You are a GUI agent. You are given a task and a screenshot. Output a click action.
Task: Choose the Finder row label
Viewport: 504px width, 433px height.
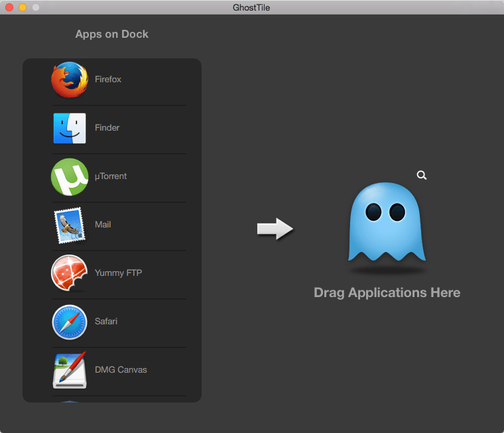pos(107,127)
